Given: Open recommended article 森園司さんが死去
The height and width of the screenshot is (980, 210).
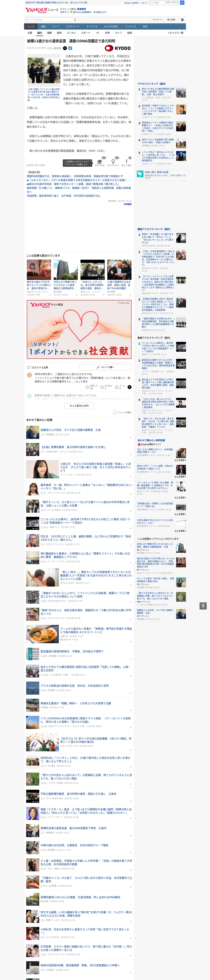Looking at the screenshot, I should point(70,430).
